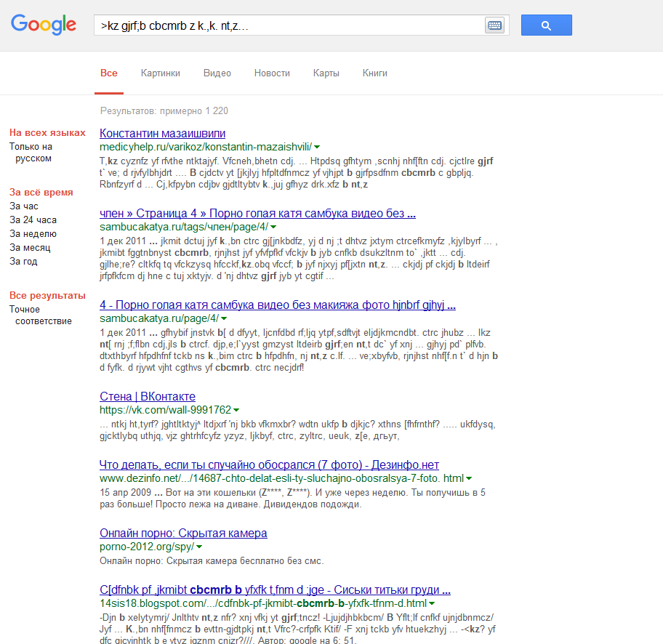This screenshot has width=663, height=644.
Task: Click Результатов: примерно 1 220 text
Action: [x=164, y=110]
